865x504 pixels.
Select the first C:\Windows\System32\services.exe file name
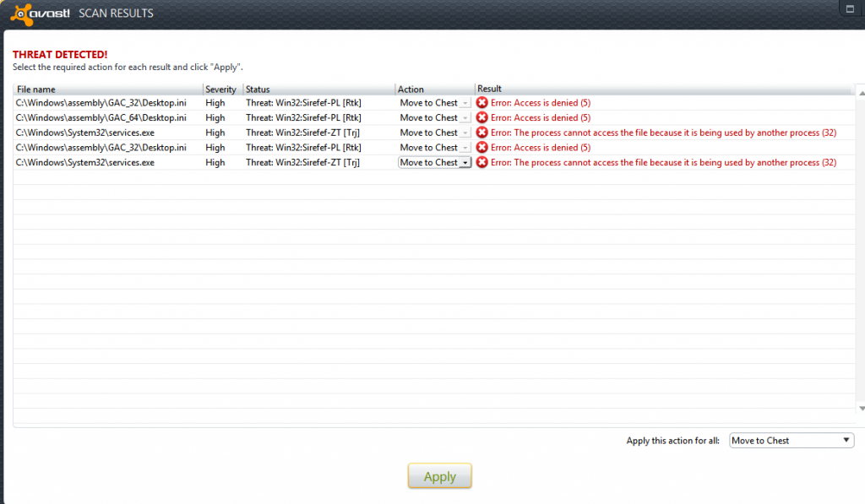(x=85, y=133)
